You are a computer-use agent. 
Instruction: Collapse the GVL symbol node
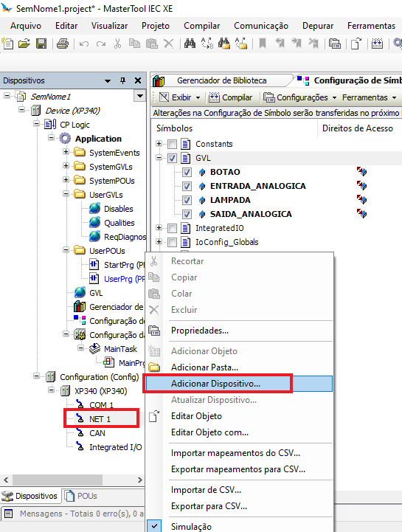tap(159, 157)
